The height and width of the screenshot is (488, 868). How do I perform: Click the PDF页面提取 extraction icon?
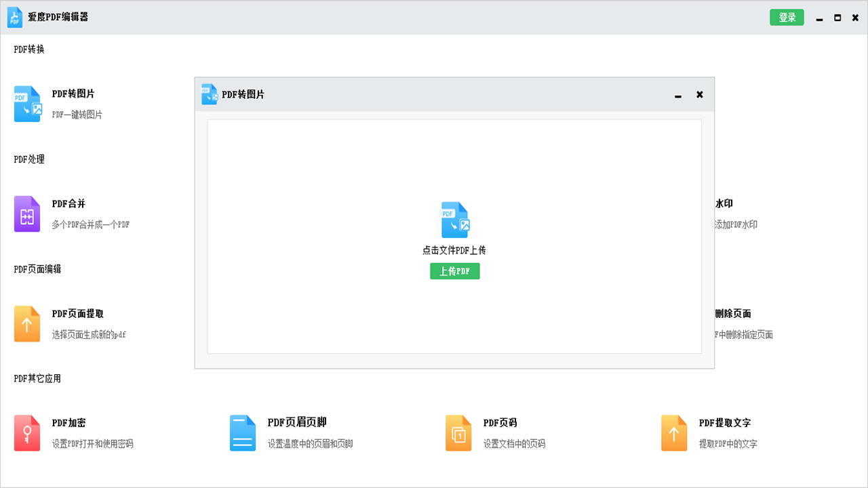[27, 323]
